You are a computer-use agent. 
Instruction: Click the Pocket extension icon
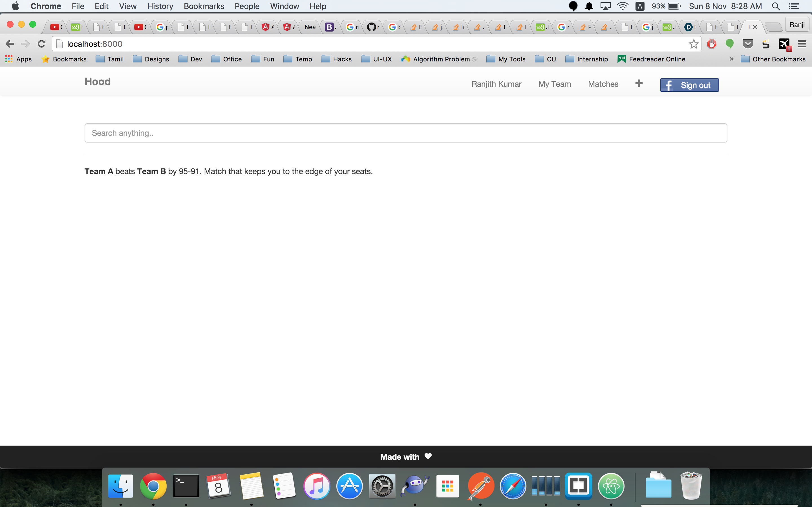(748, 44)
